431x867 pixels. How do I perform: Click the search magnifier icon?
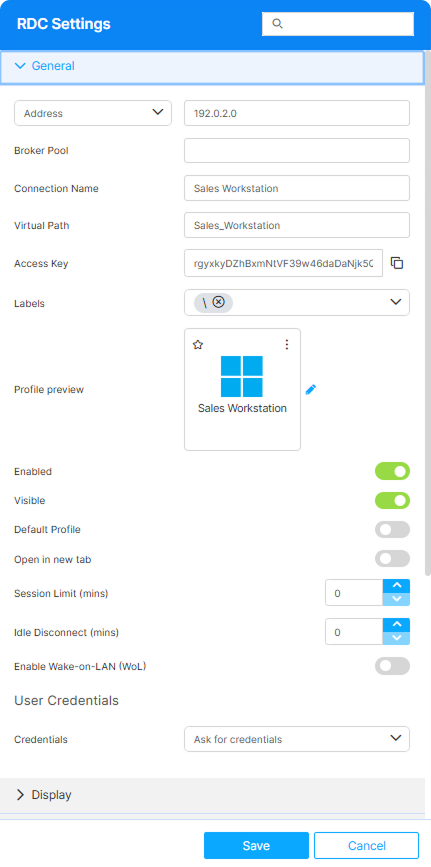point(278,23)
